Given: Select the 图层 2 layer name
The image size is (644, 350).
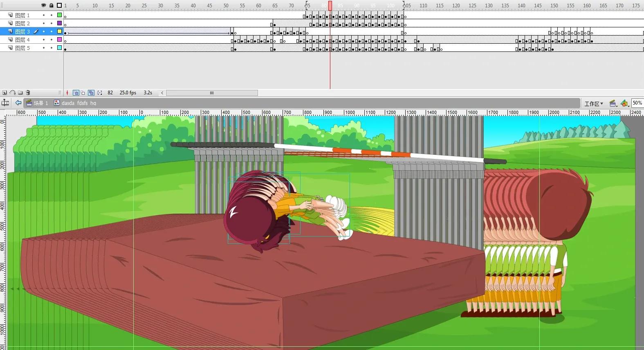Looking at the screenshot, I should click(x=22, y=23).
